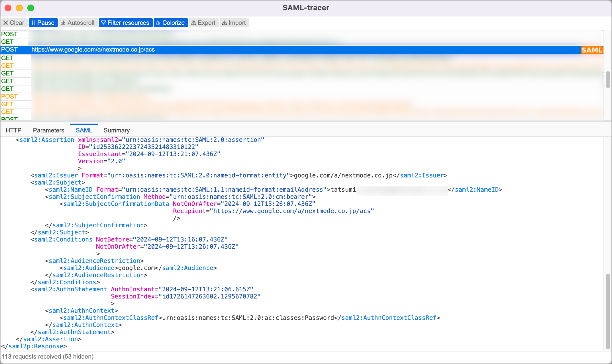
Task: Open the Summary tab
Action: click(x=116, y=130)
